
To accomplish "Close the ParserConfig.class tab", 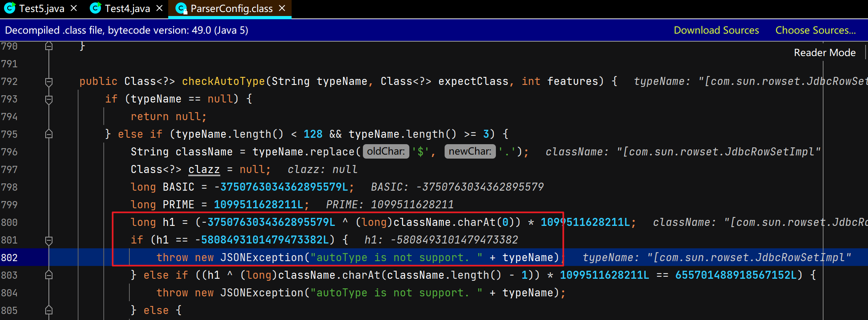I will click(x=282, y=8).
